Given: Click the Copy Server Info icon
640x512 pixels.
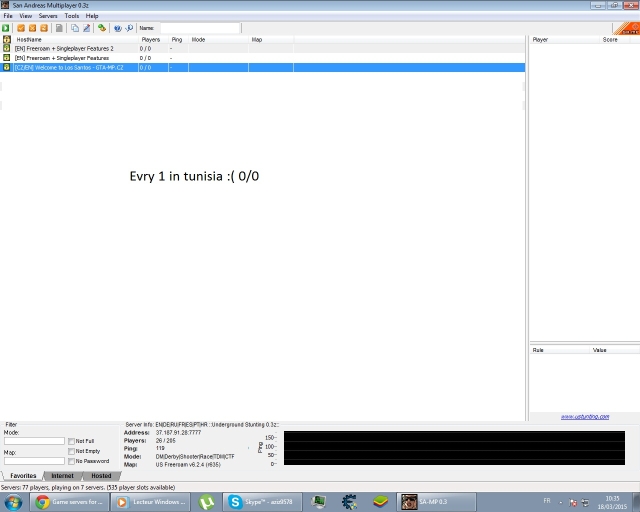Looking at the screenshot, I should [75, 28].
